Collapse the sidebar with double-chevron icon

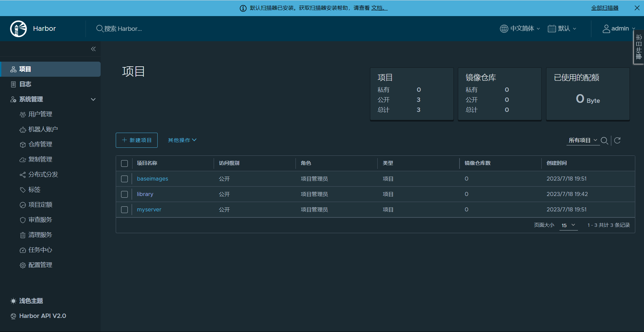pos(93,49)
